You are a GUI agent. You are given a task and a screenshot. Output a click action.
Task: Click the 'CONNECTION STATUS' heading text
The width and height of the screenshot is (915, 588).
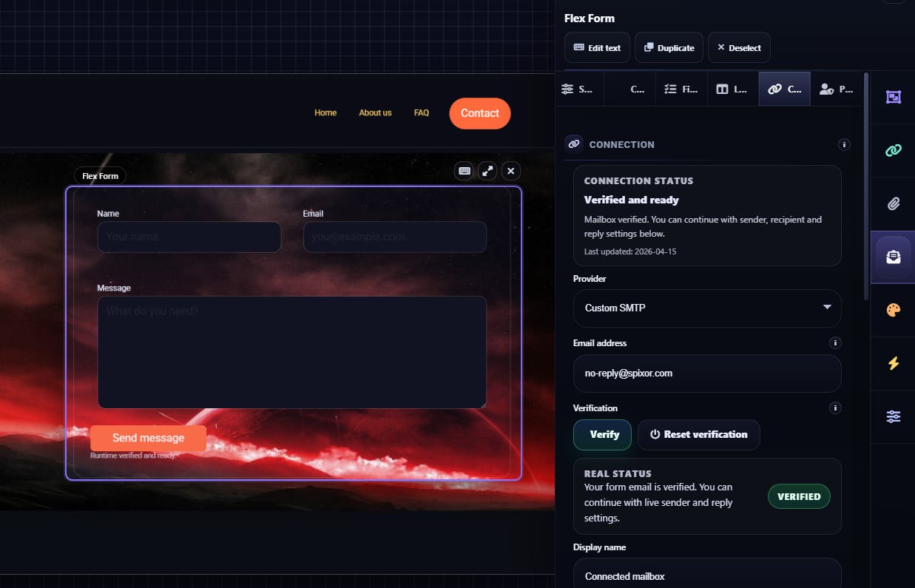638,180
